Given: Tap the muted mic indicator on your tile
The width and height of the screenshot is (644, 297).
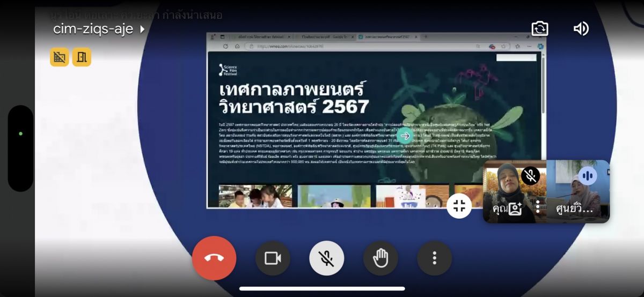Looking at the screenshot, I should click(531, 175).
